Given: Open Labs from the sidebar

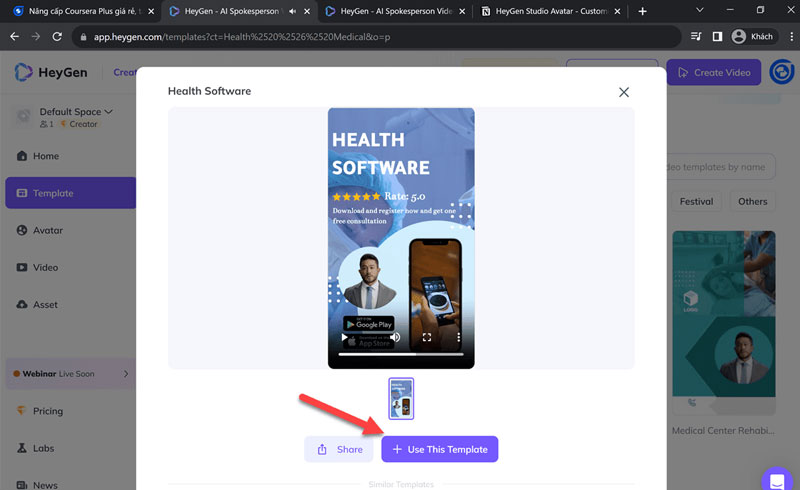Looking at the screenshot, I should pyautogui.click(x=45, y=448).
